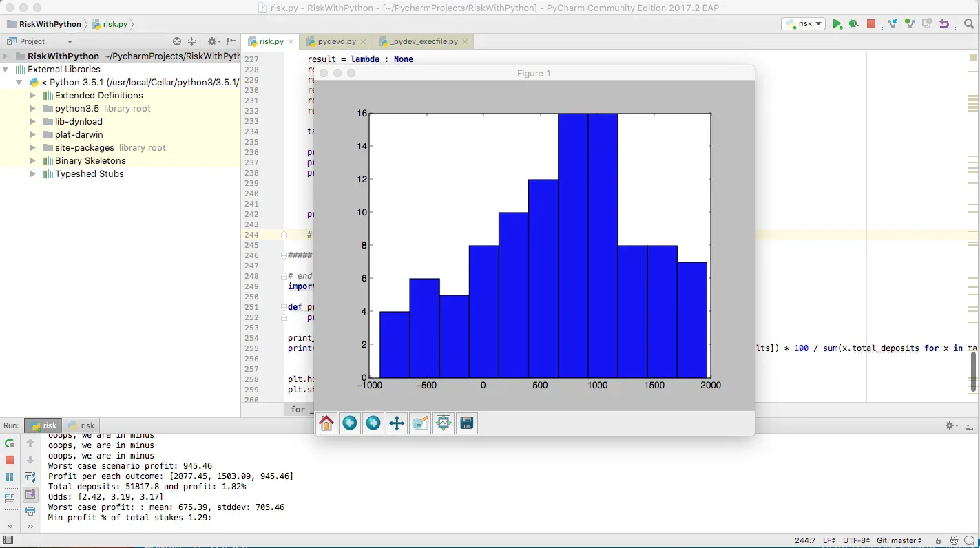Switch to the pydevd.py editor tab
This screenshot has width=980, height=548.
click(331, 41)
